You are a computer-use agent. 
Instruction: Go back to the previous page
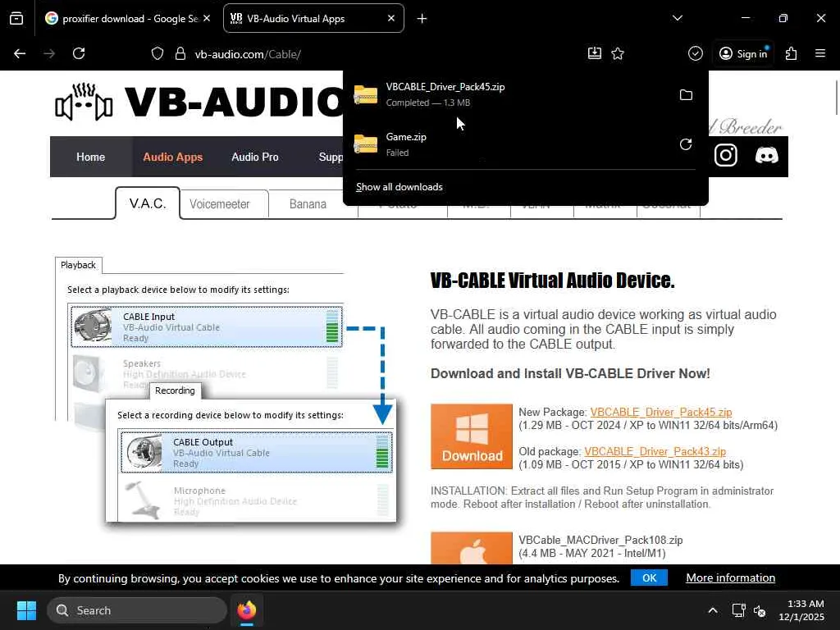click(x=20, y=53)
